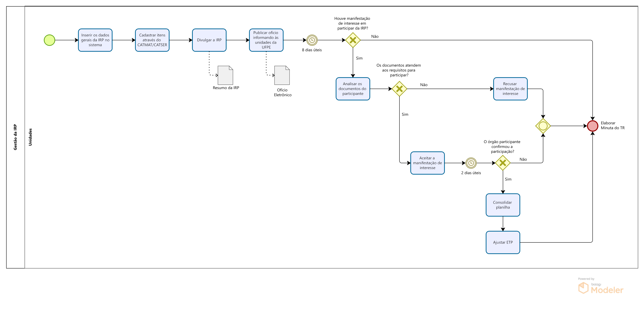Image resolution: width=644 pixels, height=323 pixels.
Task: Click the inclusive merge gateway with circle
Action: pos(543,126)
